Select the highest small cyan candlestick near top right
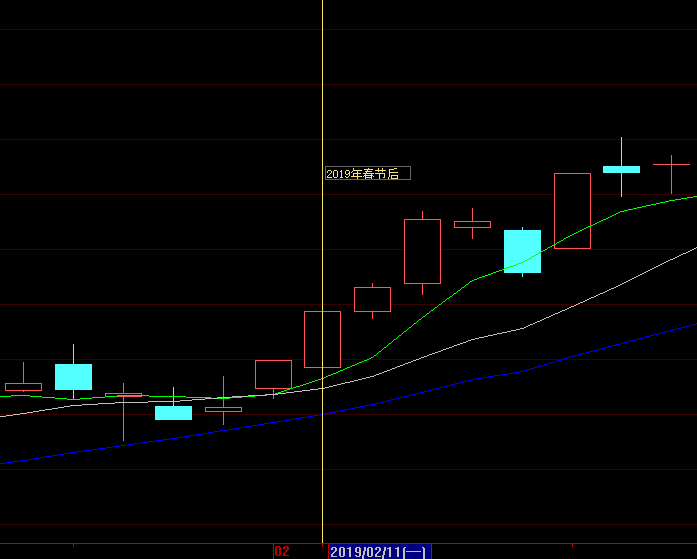Viewport: 697px width, 559px height. (621, 169)
